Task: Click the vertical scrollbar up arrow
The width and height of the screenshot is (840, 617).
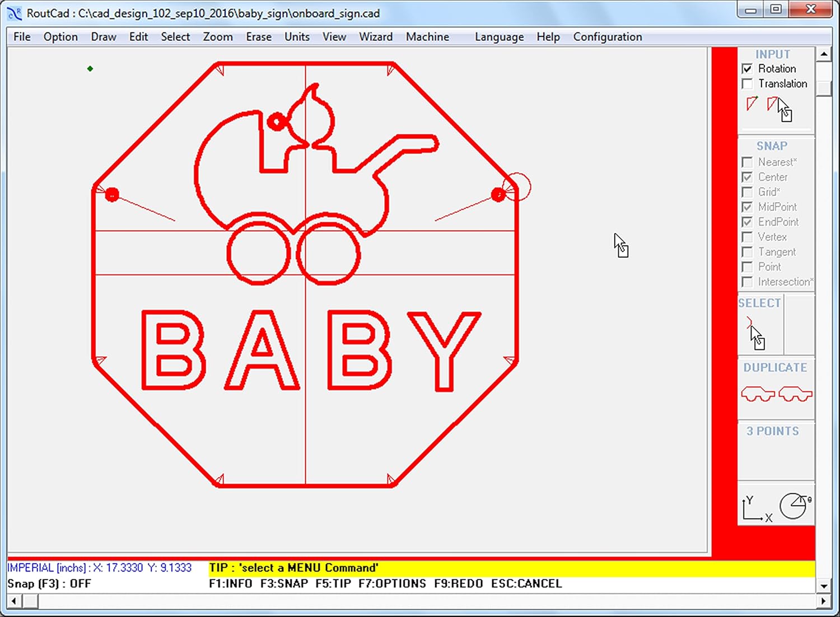Action: pyautogui.click(x=824, y=54)
